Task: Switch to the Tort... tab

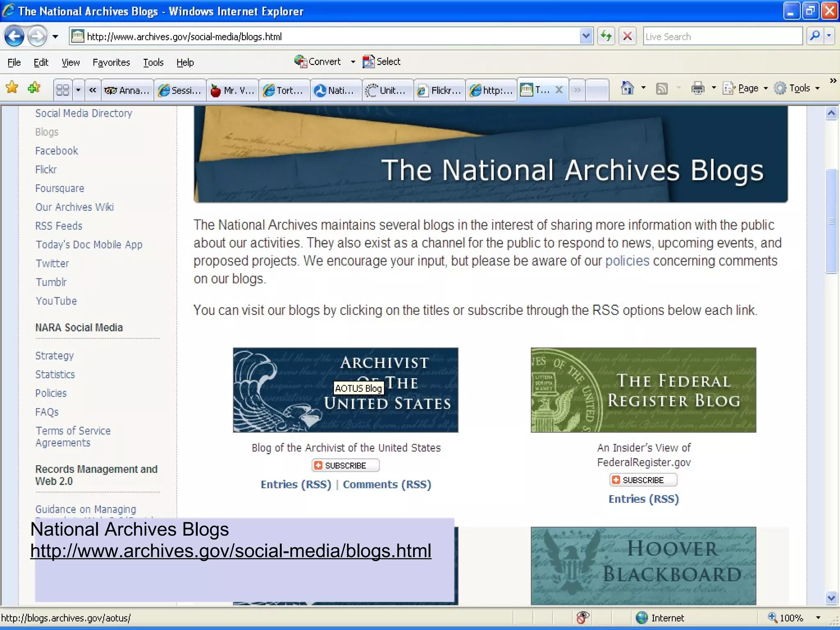Action: tap(285, 90)
